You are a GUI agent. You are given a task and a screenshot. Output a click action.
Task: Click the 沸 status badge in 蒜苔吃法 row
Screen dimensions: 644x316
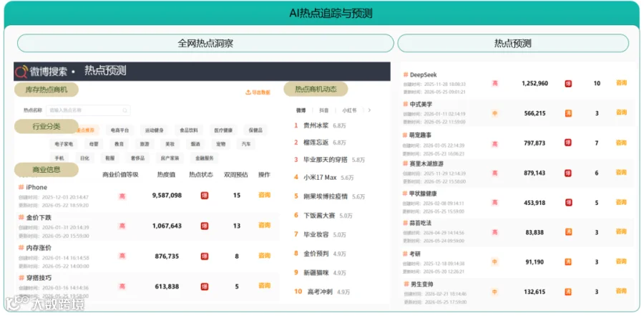568,232
